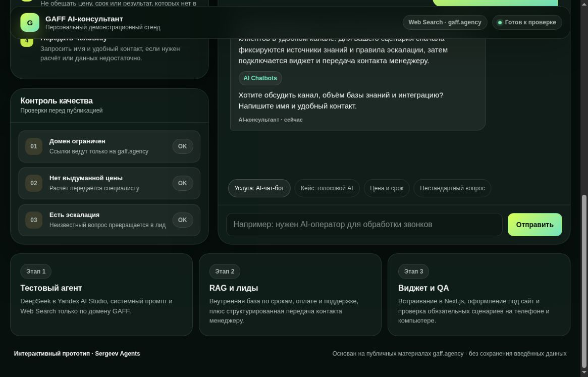
Task: Click the 02 number badge
Action: pyautogui.click(x=34, y=183)
